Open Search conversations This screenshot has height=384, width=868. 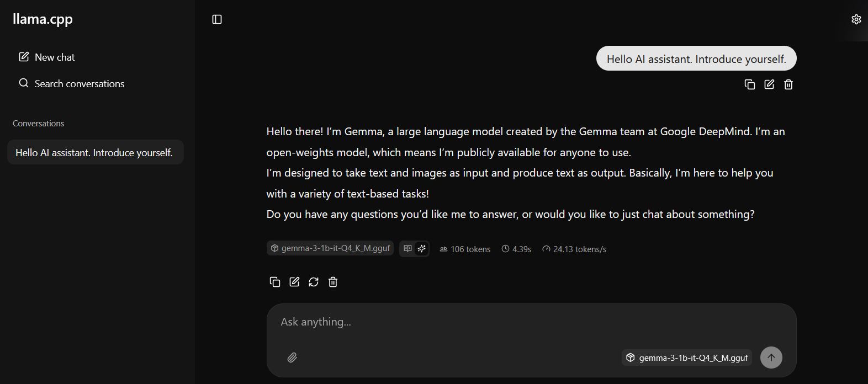(72, 84)
